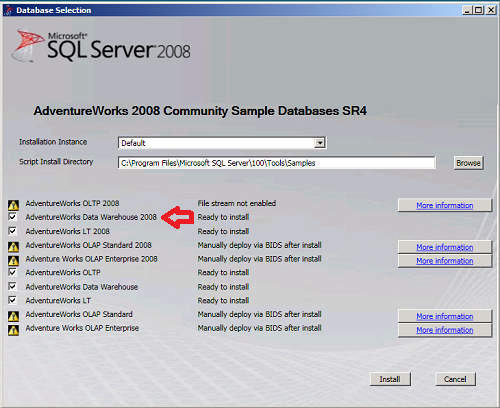
Task: Toggle the AdventureWorks LT checkbox
Action: [12, 300]
